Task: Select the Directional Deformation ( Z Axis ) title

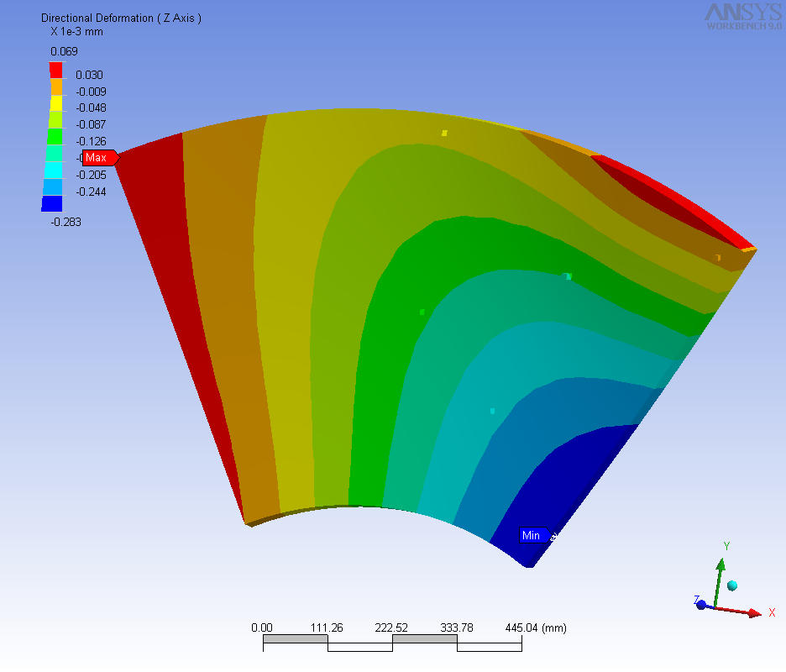Action: click(121, 18)
